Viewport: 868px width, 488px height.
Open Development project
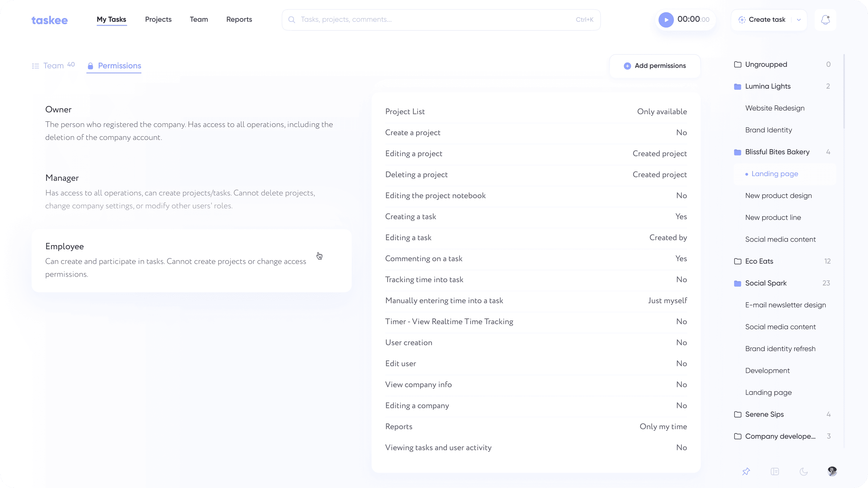(767, 371)
